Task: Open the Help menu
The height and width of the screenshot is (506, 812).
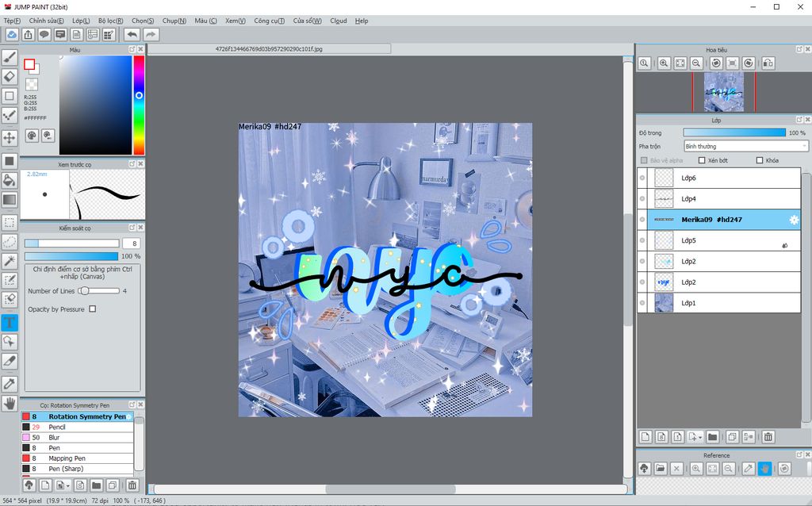Action: pyautogui.click(x=362, y=21)
